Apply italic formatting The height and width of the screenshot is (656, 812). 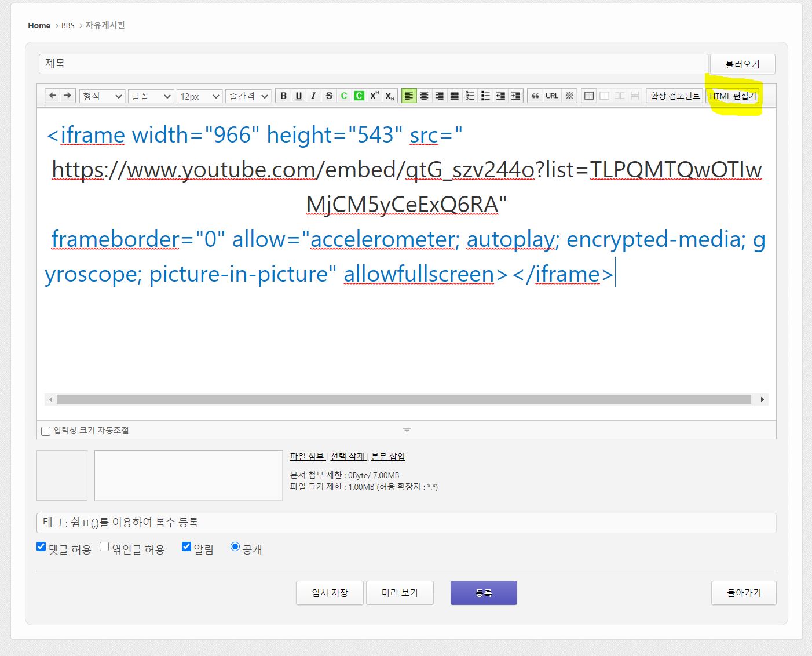[313, 96]
